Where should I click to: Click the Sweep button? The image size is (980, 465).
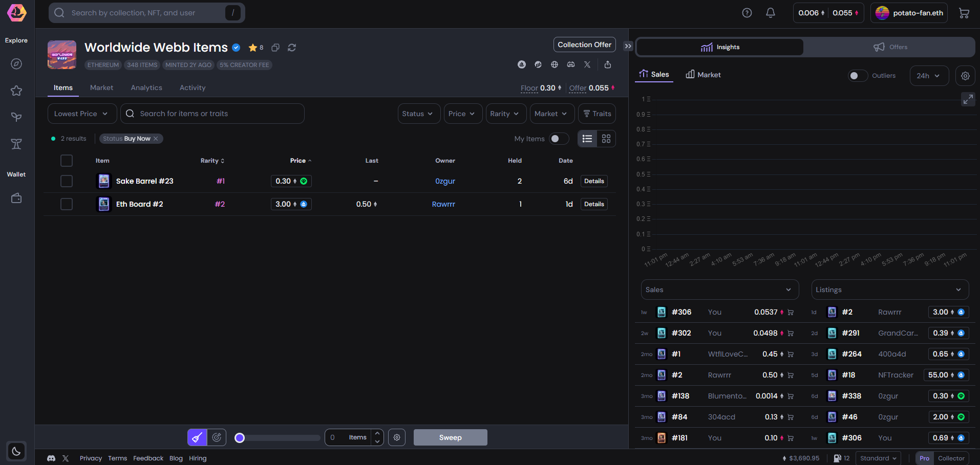451,437
